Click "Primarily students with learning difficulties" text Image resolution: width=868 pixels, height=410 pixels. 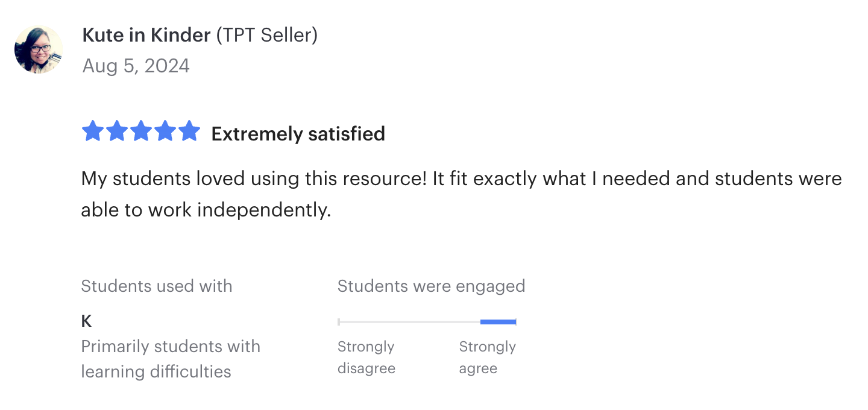(171, 359)
